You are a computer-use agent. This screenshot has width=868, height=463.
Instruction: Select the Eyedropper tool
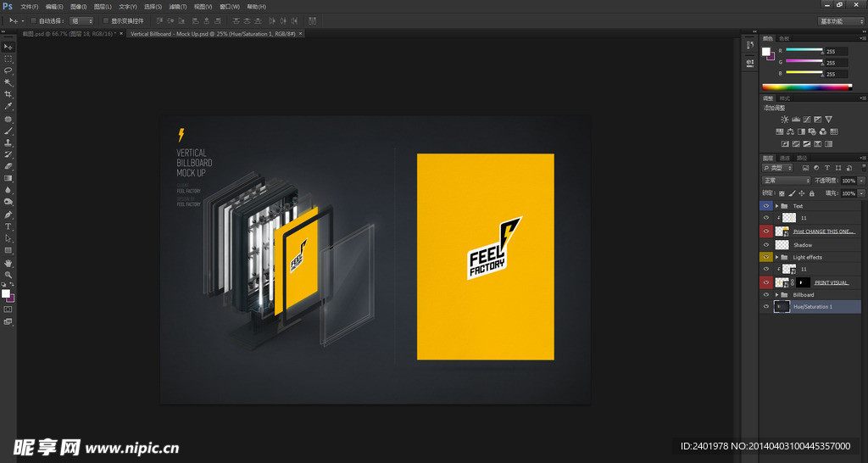8,107
